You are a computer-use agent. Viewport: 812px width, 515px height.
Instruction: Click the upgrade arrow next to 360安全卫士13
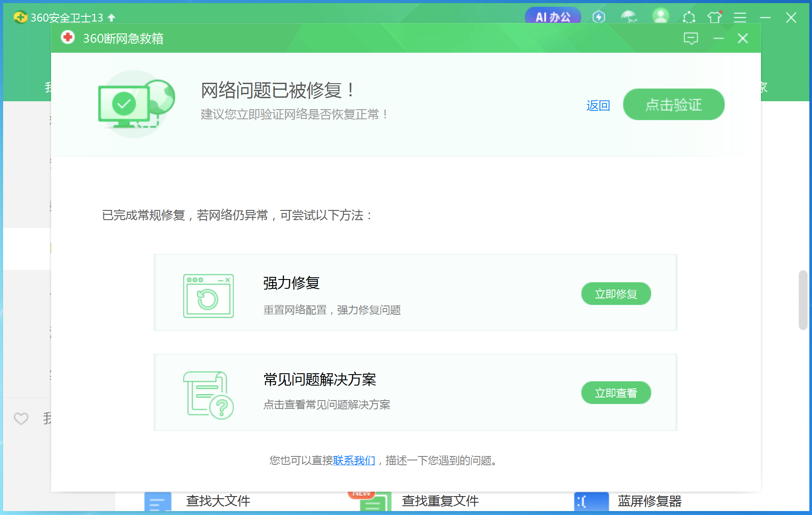(111, 18)
